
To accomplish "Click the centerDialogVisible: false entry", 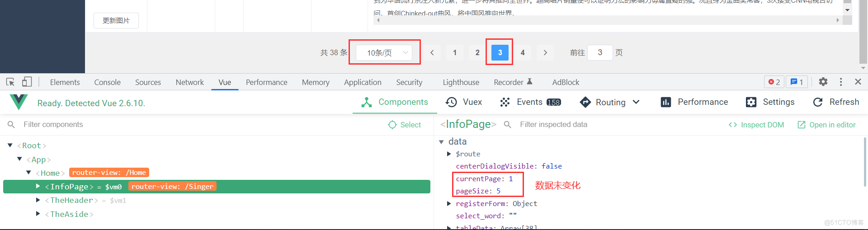I will [x=509, y=166].
